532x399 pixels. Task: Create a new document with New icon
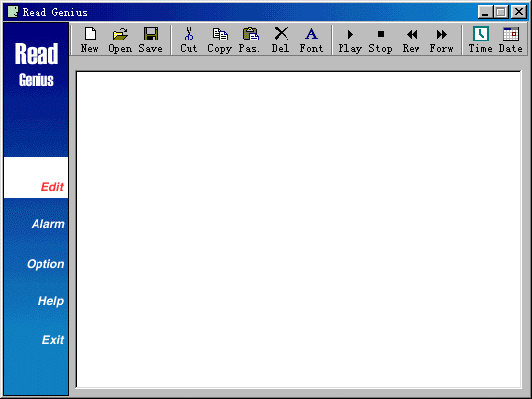coord(90,40)
